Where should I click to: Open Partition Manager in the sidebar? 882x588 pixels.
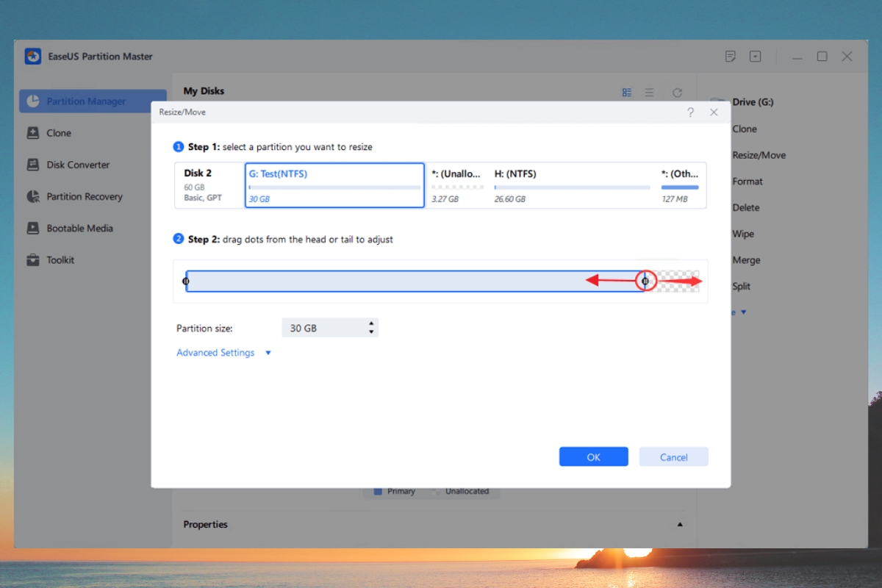click(93, 101)
